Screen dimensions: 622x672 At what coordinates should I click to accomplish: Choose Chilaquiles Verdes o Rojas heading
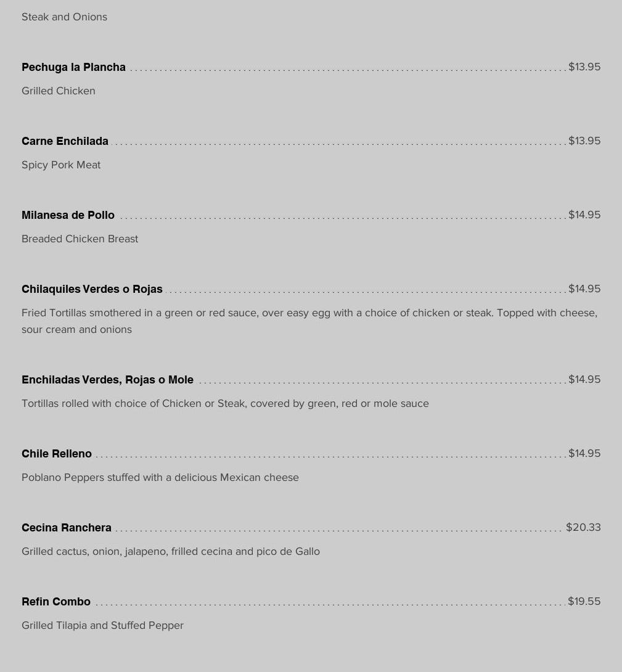pyautogui.click(x=92, y=289)
